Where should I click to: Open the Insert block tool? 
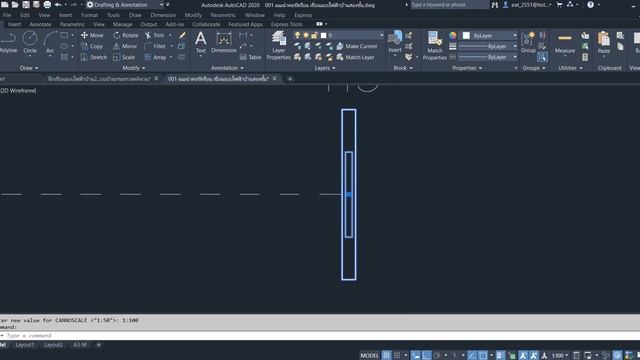(x=395, y=42)
